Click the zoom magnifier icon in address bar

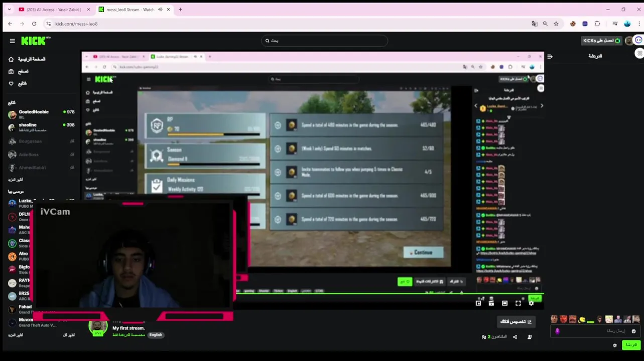(545, 24)
